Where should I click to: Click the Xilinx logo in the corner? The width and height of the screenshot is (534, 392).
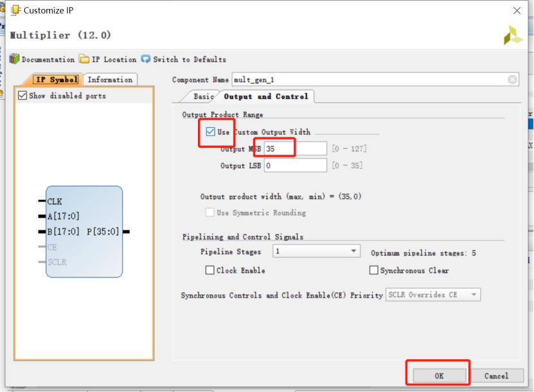pos(512,35)
